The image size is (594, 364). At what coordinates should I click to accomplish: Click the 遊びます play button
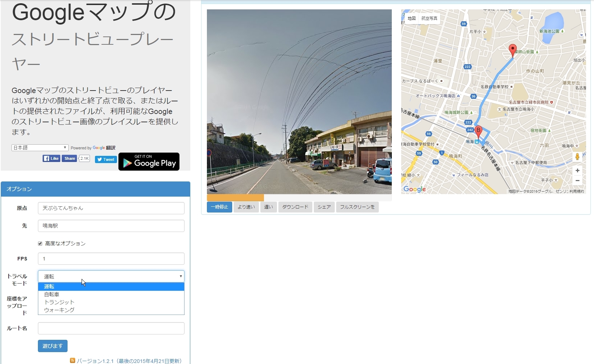point(53,346)
